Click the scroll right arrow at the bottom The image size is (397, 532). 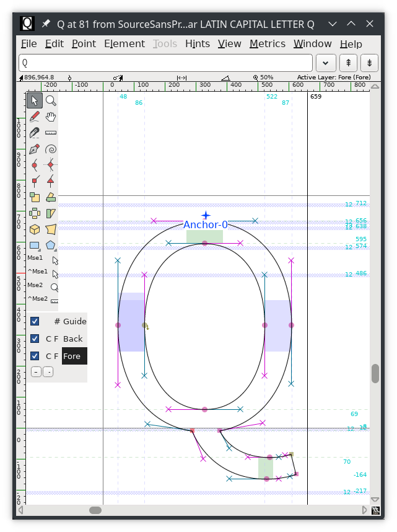pyautogui.click(x=364, y=510)
